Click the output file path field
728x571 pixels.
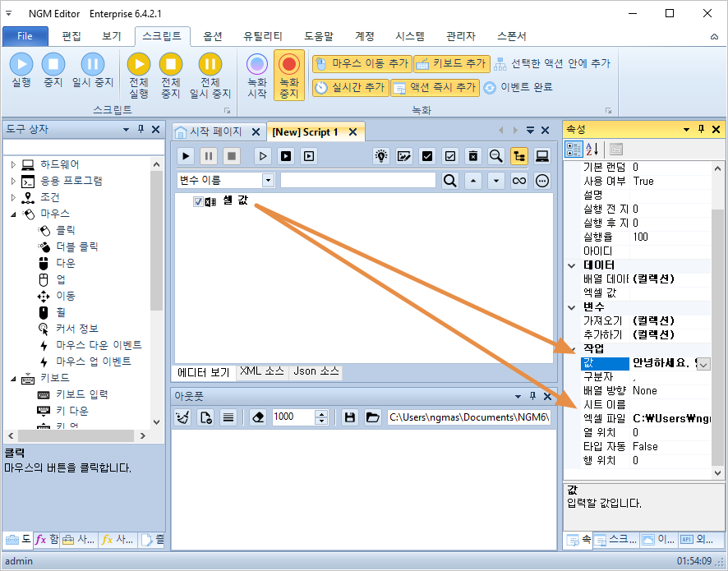pos(469,417)
